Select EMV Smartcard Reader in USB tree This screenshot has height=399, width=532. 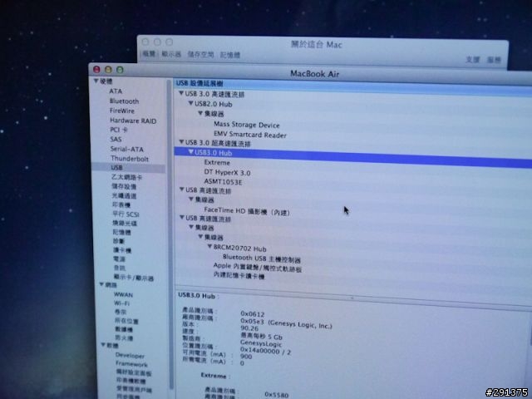[250, 135]
